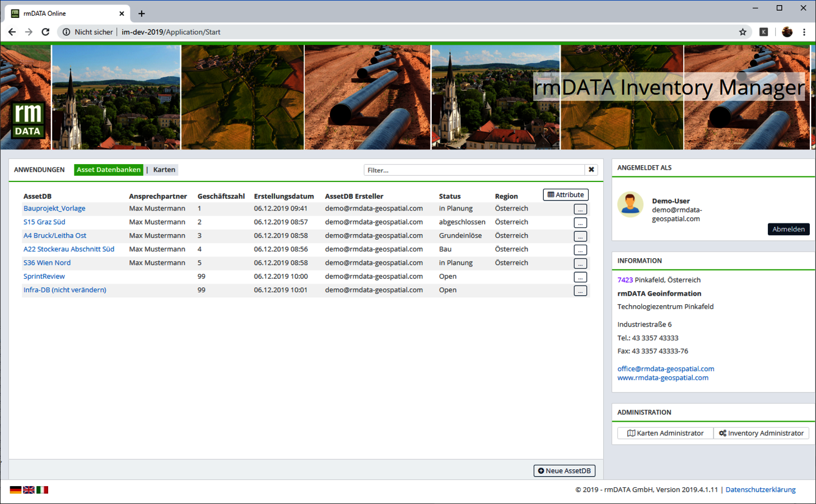Open S36 Wien Nord database

point(47,263)
